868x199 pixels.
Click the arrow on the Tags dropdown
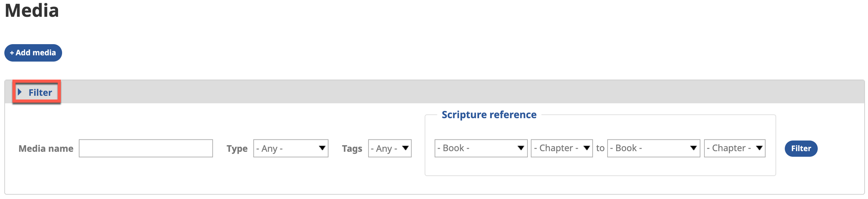pyautogui.click(x=405, y=148)
